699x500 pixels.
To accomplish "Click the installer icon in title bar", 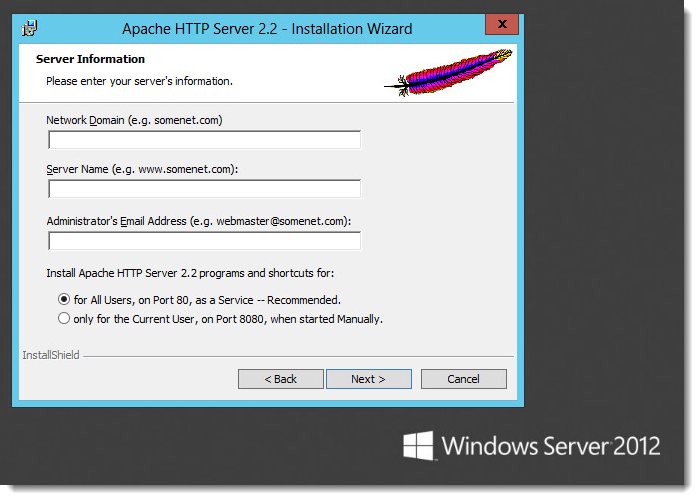I will (29, 29).
